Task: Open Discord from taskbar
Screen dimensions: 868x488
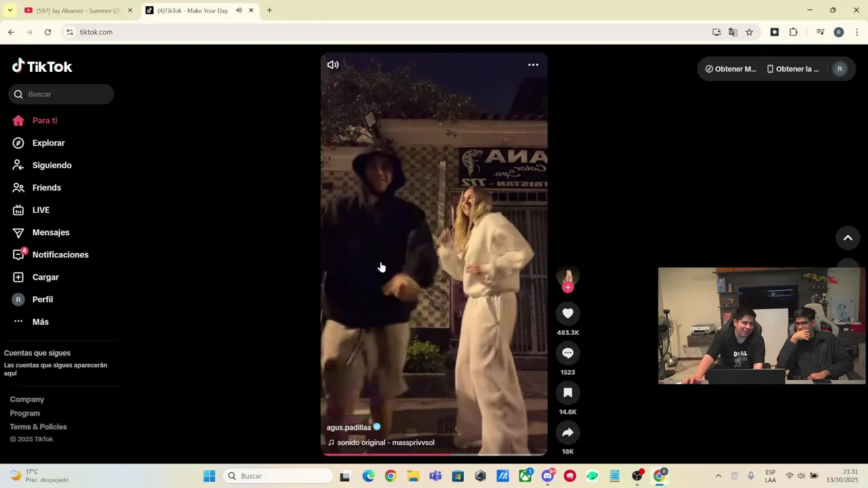Action: 548,476
